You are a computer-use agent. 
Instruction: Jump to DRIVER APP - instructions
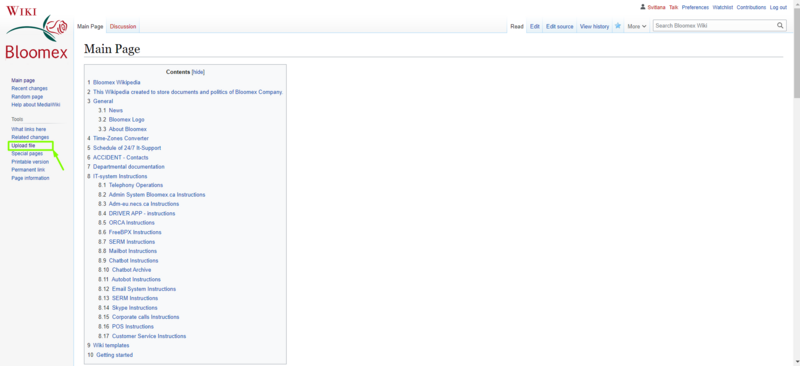[142, 213]
